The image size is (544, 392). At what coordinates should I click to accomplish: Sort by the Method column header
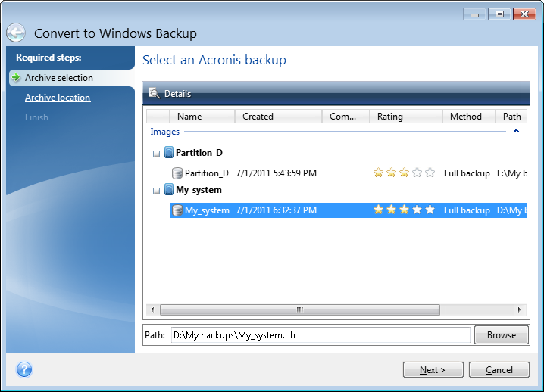click(469, 116)
